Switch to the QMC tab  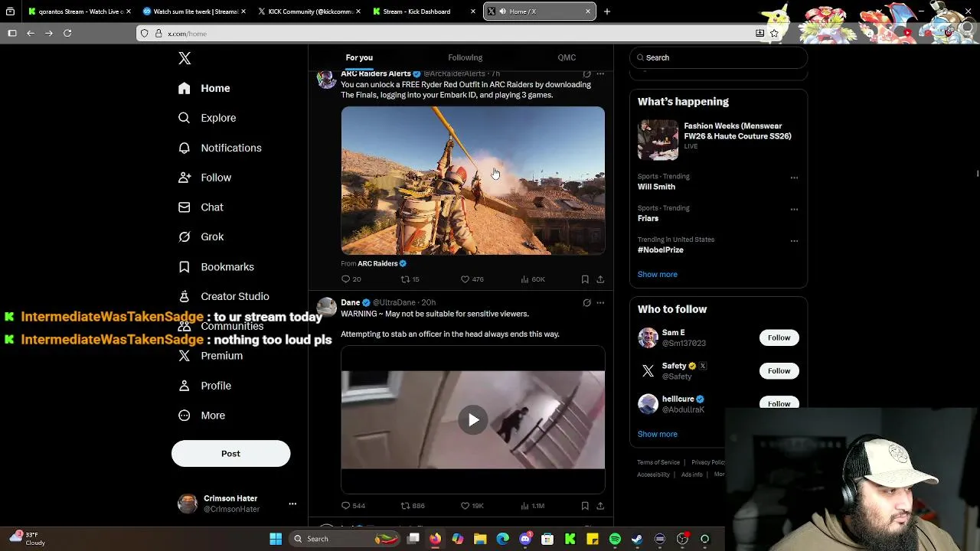[567, 57]
